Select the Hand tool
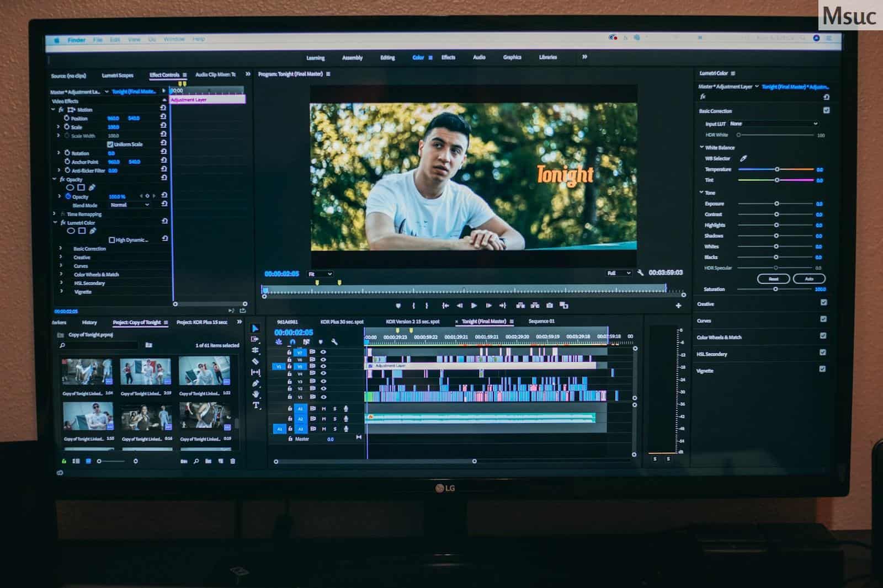This screenshot has height=588, width=883. pyautogui.click(x=256, y=394)
